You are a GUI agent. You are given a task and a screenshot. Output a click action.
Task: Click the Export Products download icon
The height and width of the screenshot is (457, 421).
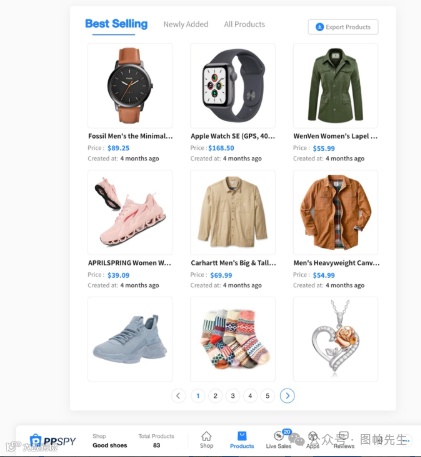[320, 27]
